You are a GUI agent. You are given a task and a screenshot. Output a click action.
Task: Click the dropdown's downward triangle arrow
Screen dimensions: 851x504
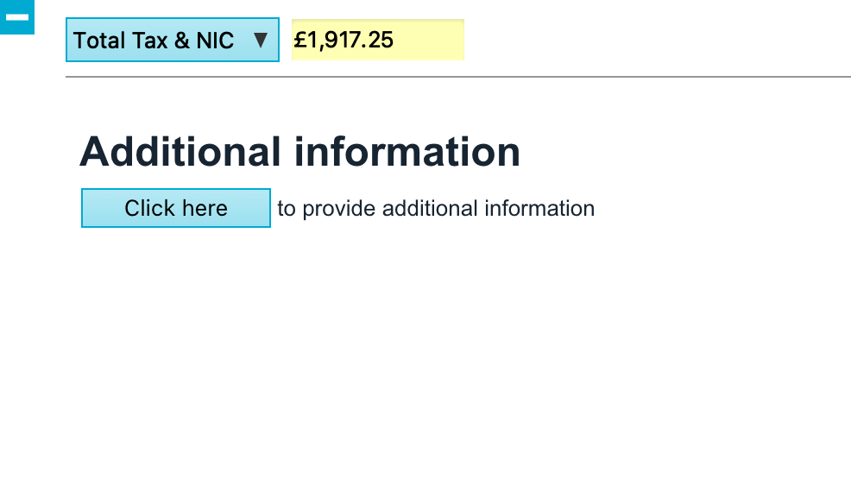point(261,40)
